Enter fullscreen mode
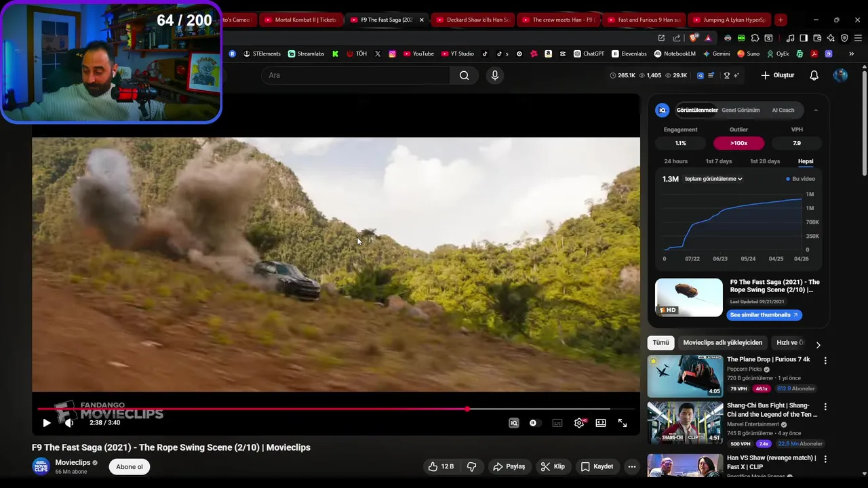Image resolution: width=868 pixels, height=488 pixels. (x=623, y=423)
